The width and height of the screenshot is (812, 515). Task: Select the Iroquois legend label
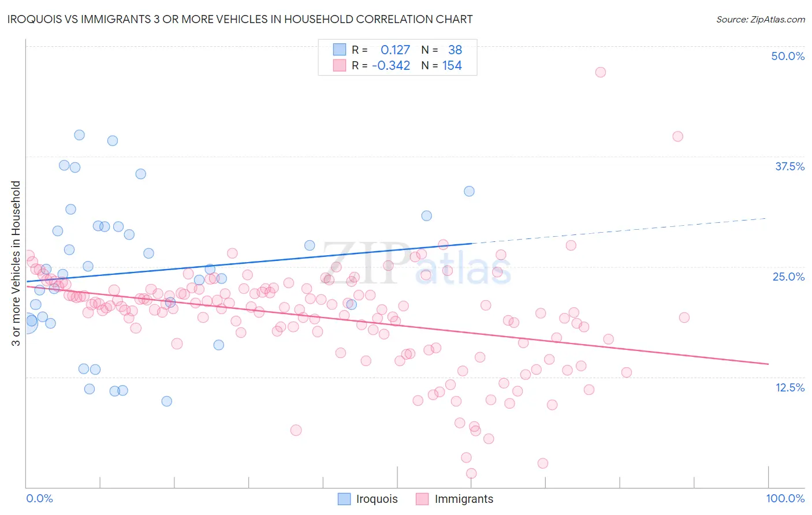[377, 499]
